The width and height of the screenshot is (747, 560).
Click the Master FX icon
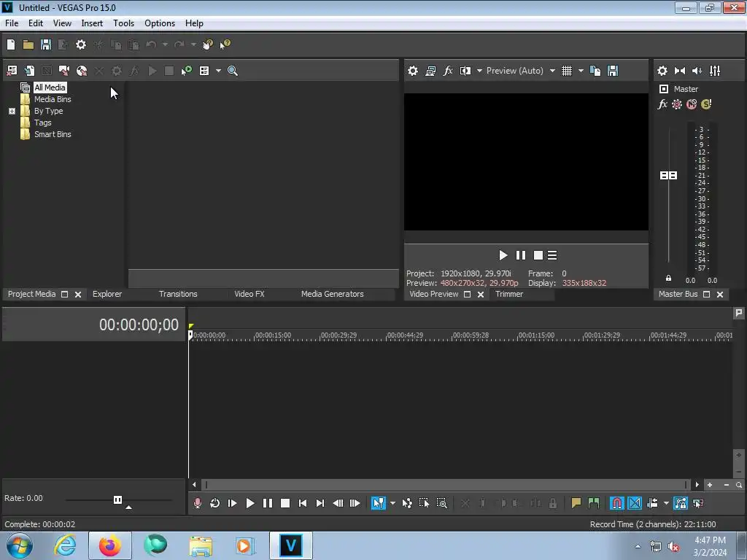coord(662,104)
